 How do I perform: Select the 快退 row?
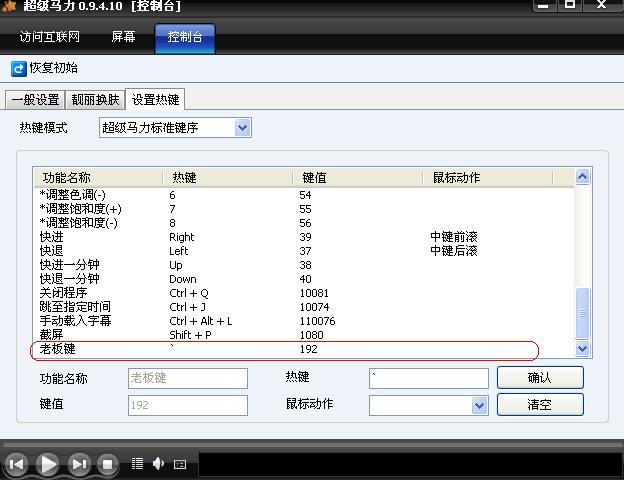304,251
